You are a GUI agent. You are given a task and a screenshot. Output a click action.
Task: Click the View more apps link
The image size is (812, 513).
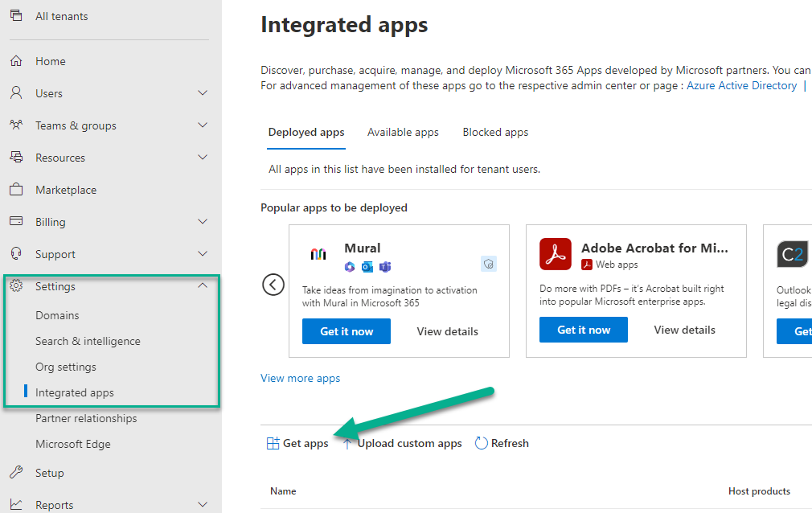pos(301,378)
